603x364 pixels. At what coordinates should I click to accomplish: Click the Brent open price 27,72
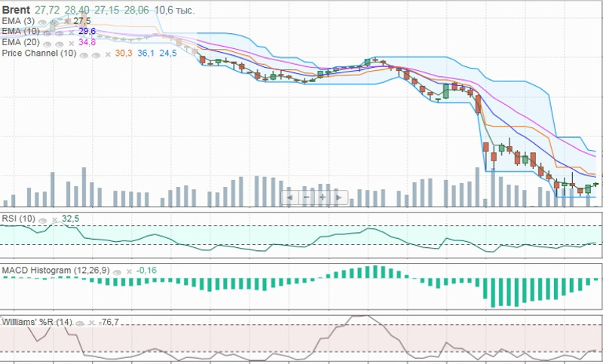coord(47,10)
